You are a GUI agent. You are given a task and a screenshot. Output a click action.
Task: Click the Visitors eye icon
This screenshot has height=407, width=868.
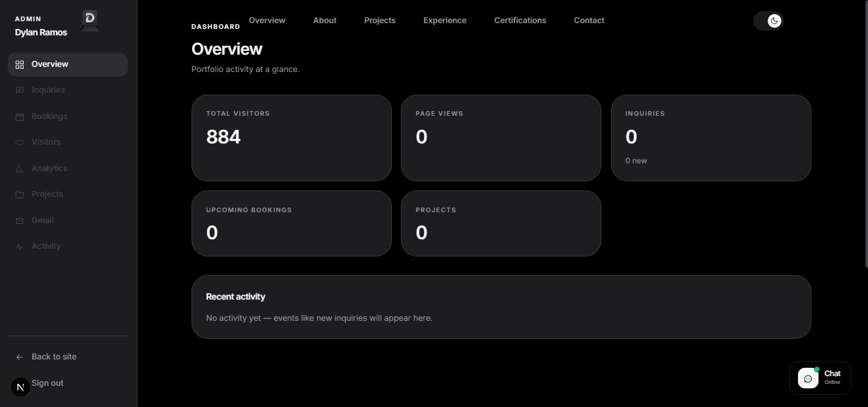[19, 142]
